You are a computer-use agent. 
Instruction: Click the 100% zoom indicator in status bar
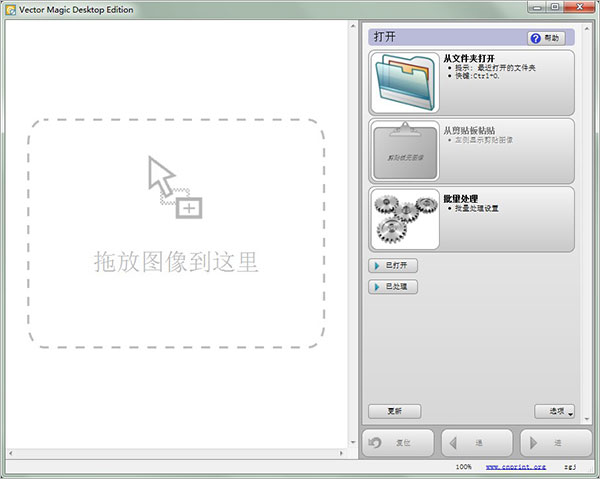[463, 467]
